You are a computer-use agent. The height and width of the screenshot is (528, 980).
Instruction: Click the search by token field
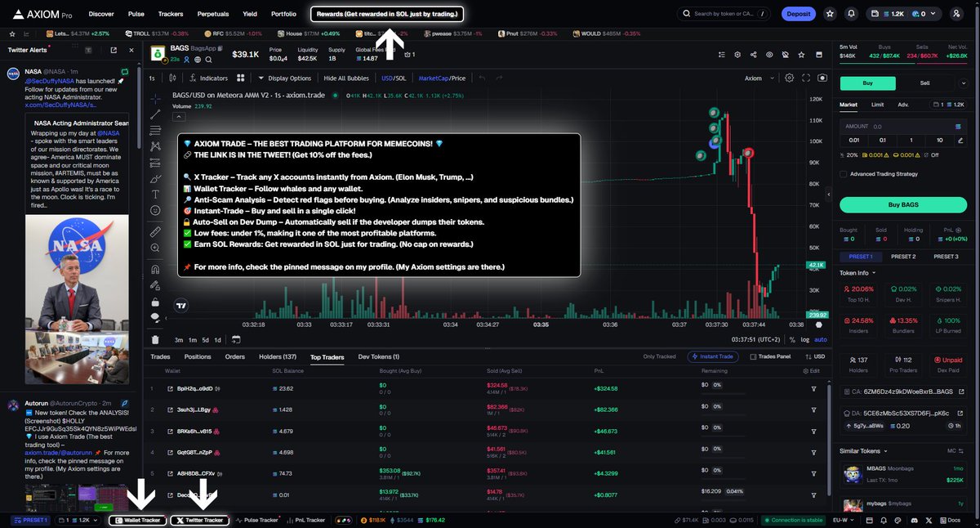[x=724, y=14]
